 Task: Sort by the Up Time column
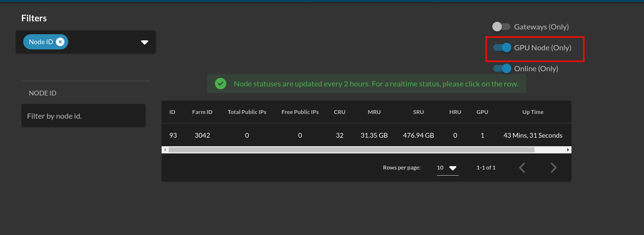[533, 112]
